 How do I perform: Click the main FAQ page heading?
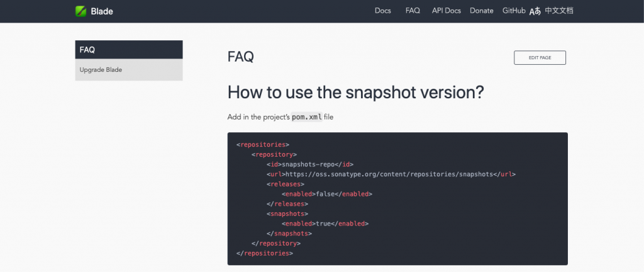(241, 57)
